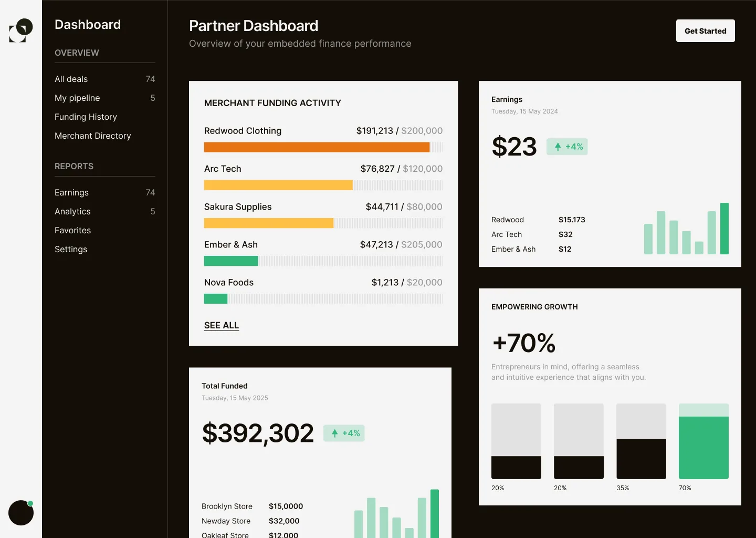
Task: Open Funding History page
Action: (x=86, y=117)
